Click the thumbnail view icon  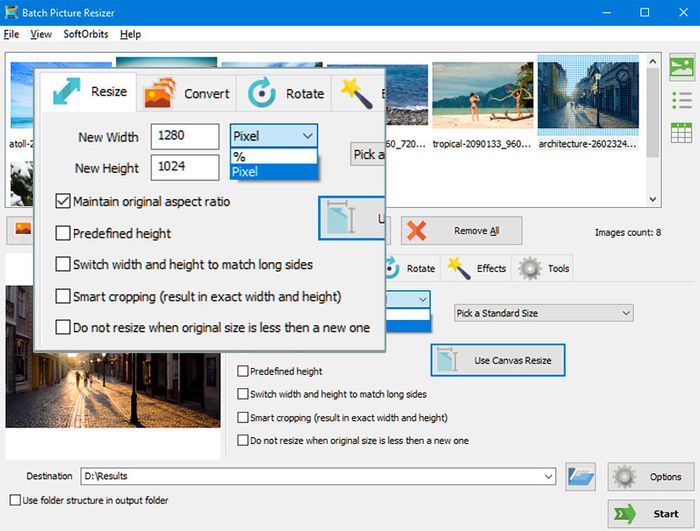tap(682, 68)
